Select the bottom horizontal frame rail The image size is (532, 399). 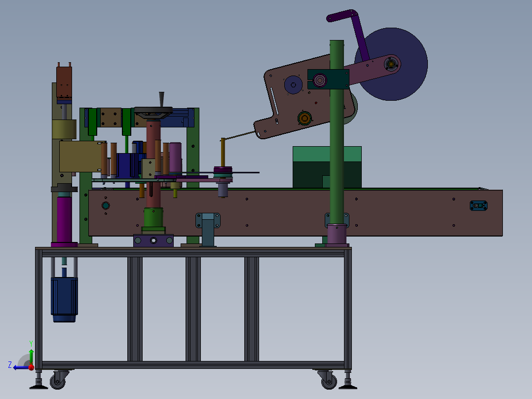[193, 365]
